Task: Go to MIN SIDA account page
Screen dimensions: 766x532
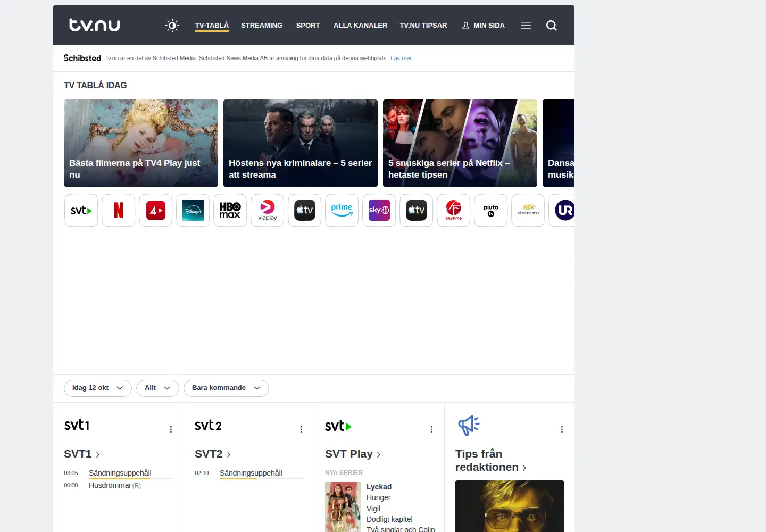Action: [x=484, y=26]
